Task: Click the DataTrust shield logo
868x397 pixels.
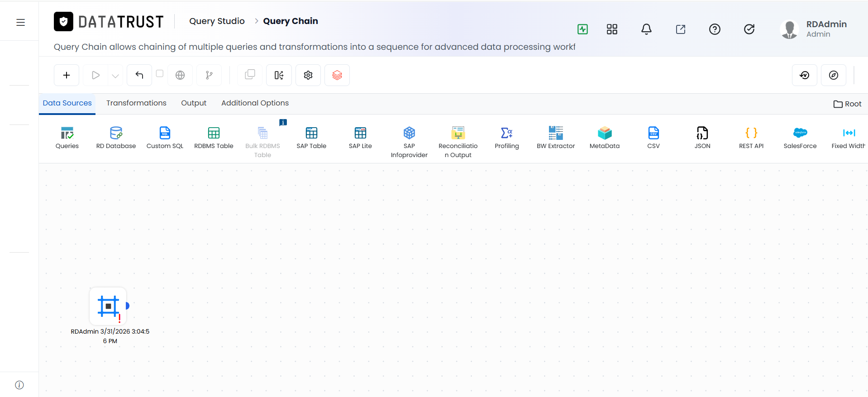Action: [x=63, y=21]
